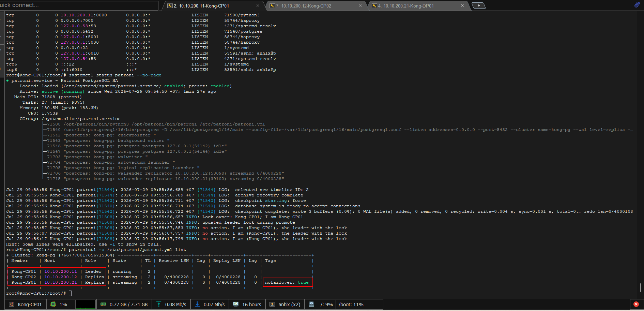Click the SSH key icon on Kong-CP02 tab

point(272,6)
